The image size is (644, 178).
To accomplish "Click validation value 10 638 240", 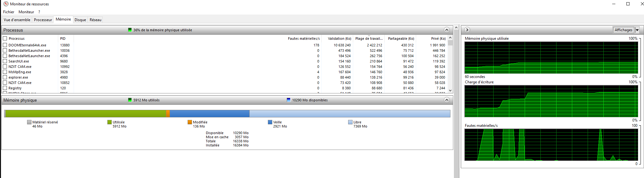I will (x=342, y=45).
